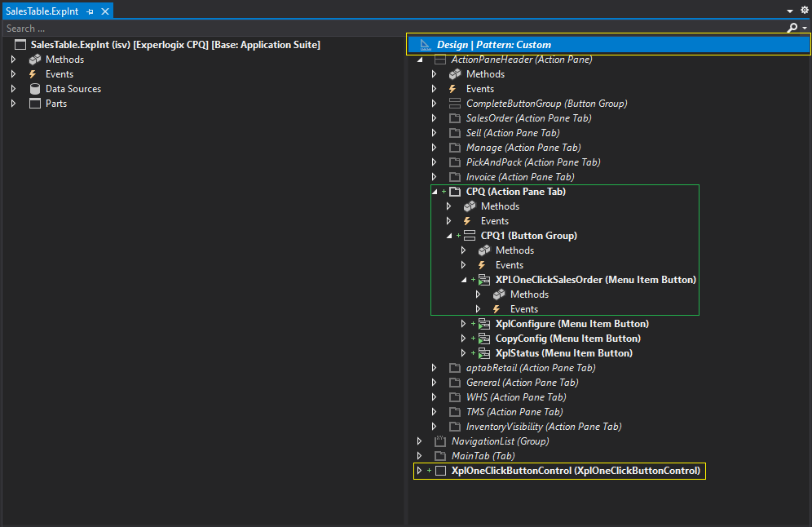Focus the Search input field

(x=394, y=28)
